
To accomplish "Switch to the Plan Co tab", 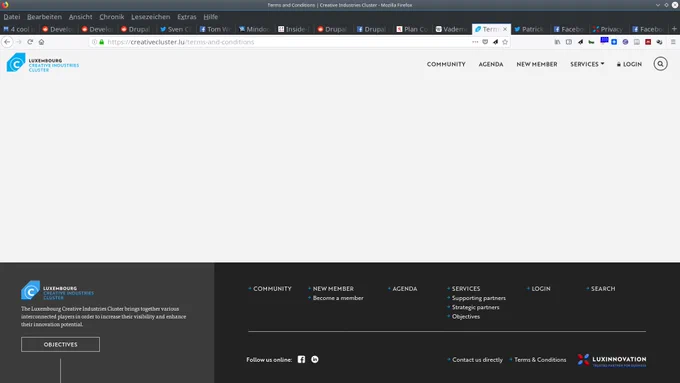I will click(412, 29).
